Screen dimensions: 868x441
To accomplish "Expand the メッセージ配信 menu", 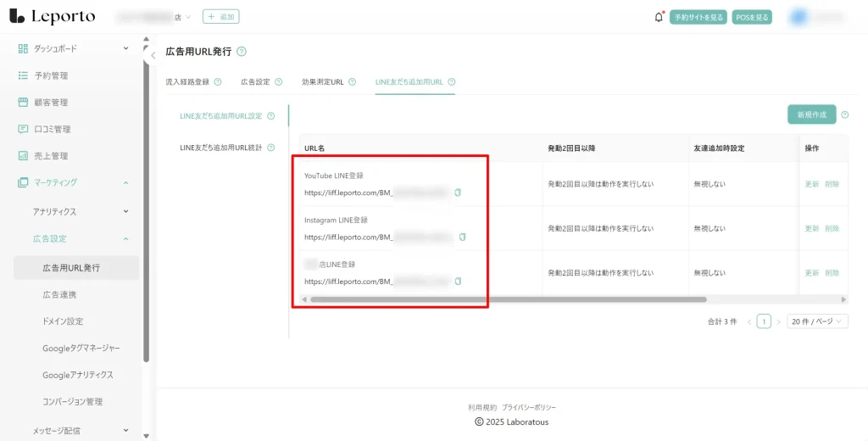I will click(x=125, y=430).
